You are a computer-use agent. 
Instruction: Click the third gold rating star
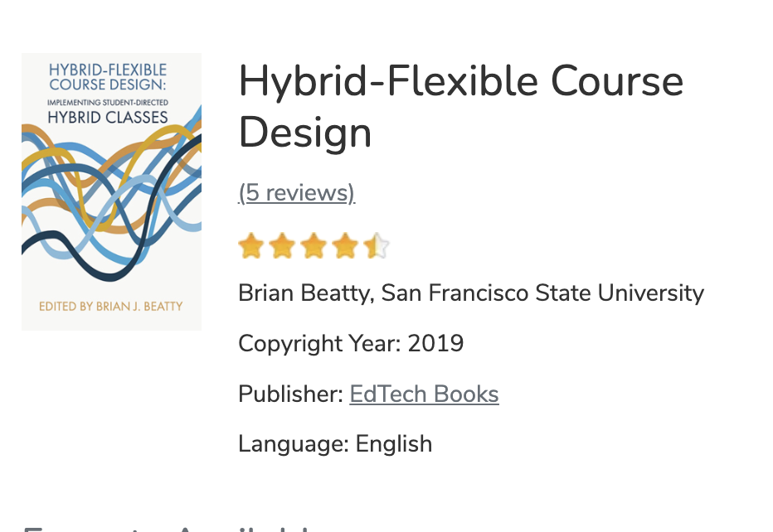pos(314,246)
